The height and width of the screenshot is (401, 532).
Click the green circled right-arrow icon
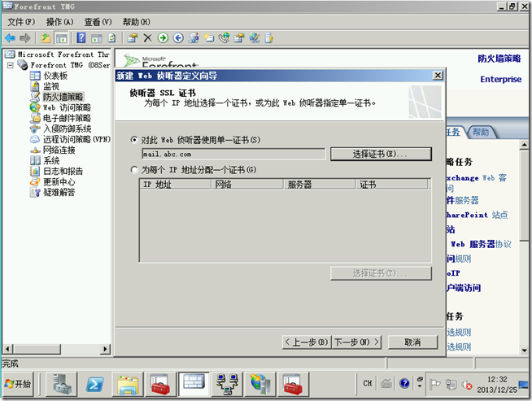coord(163,38)
